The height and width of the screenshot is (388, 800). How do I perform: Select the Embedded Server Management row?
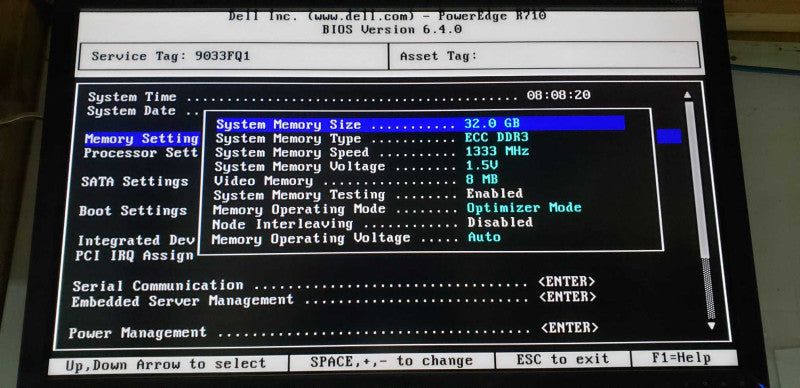(x=334, y=299)
